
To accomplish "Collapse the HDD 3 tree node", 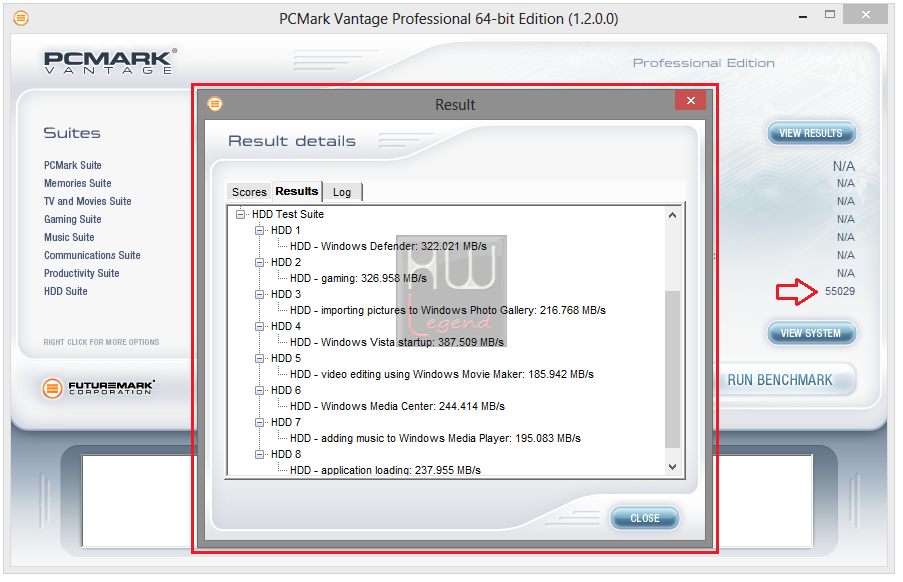I will [260, 294].
